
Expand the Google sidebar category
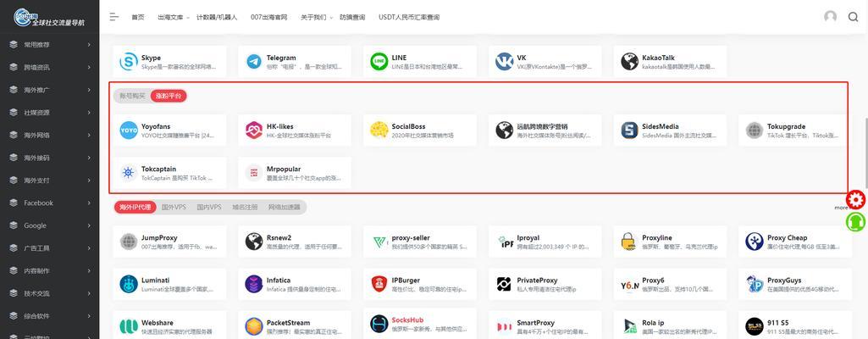(50, 226)
